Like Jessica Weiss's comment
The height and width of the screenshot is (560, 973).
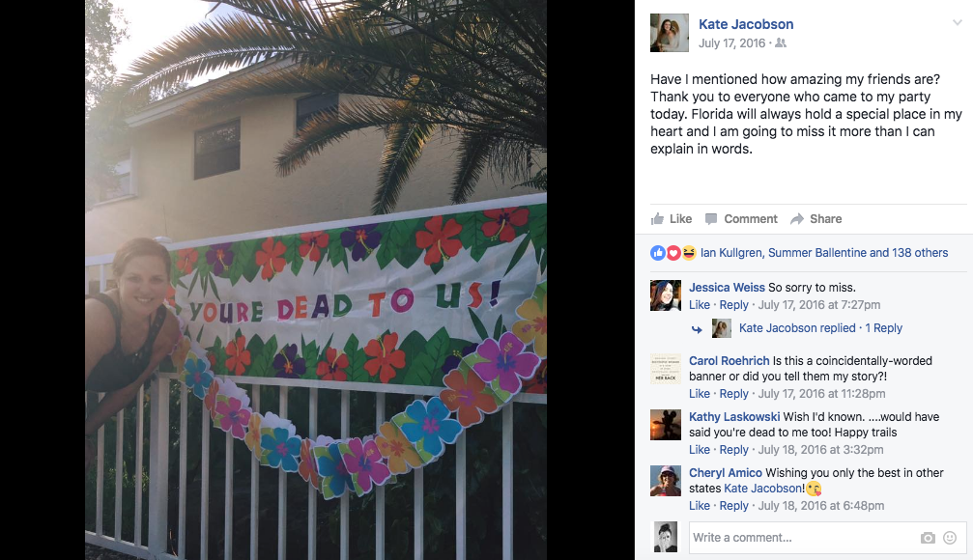pos(700,304)
